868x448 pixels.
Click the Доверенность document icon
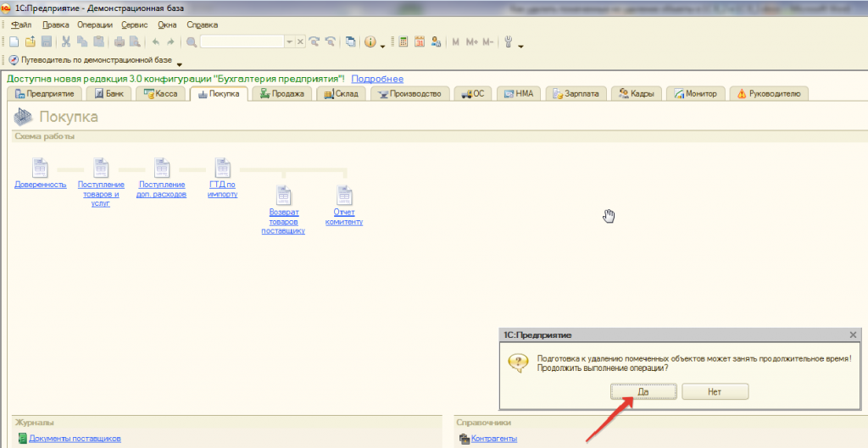point(40,167)
